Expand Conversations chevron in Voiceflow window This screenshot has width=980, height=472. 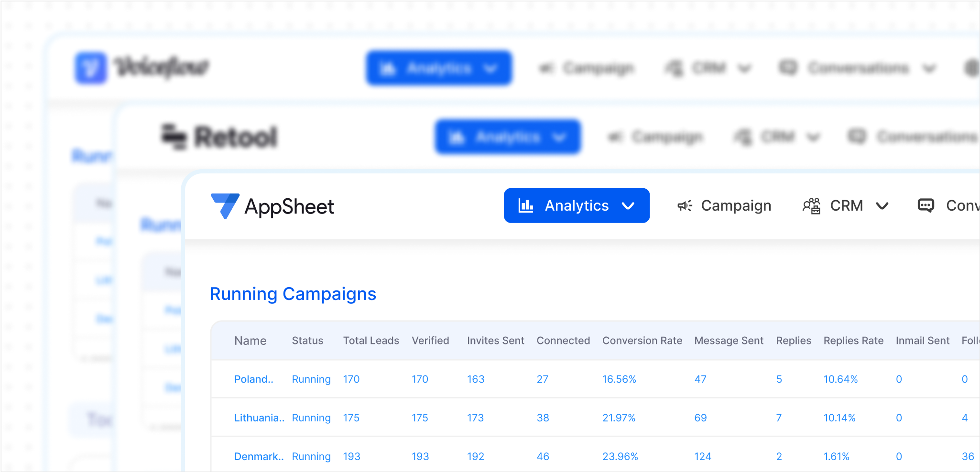[929, 69]
